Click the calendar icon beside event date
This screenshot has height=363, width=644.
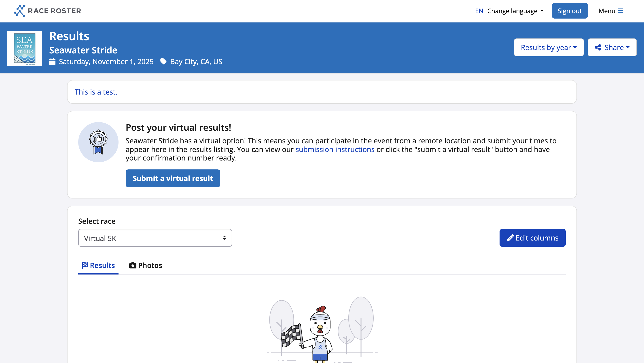(52, 61)
